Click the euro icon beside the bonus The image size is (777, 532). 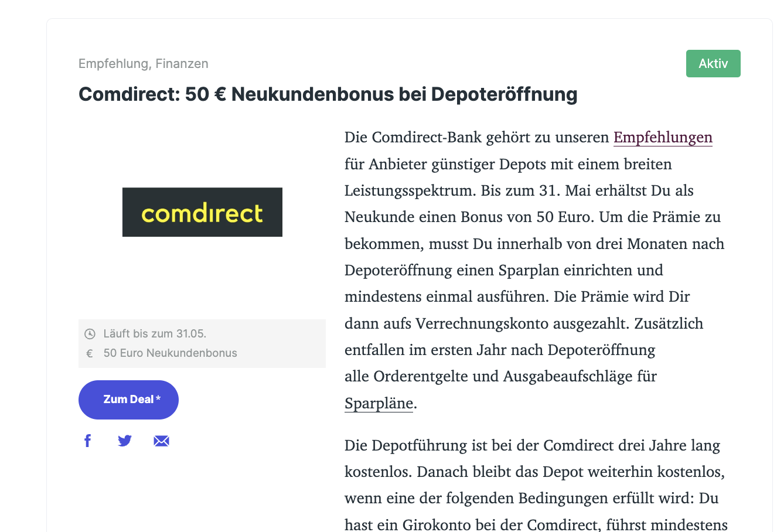click(x=90, y=353)
